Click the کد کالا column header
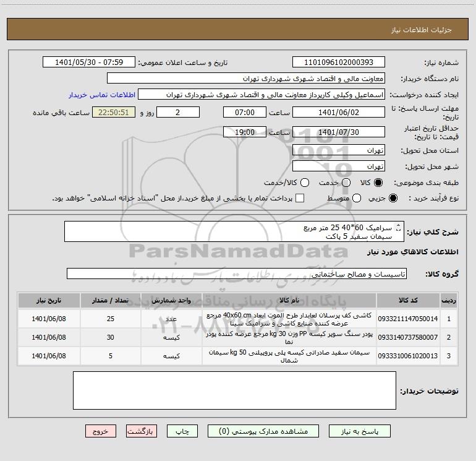The height and width of the screenshot is (461, 476). pyautogui.click(x=408, y=300)
